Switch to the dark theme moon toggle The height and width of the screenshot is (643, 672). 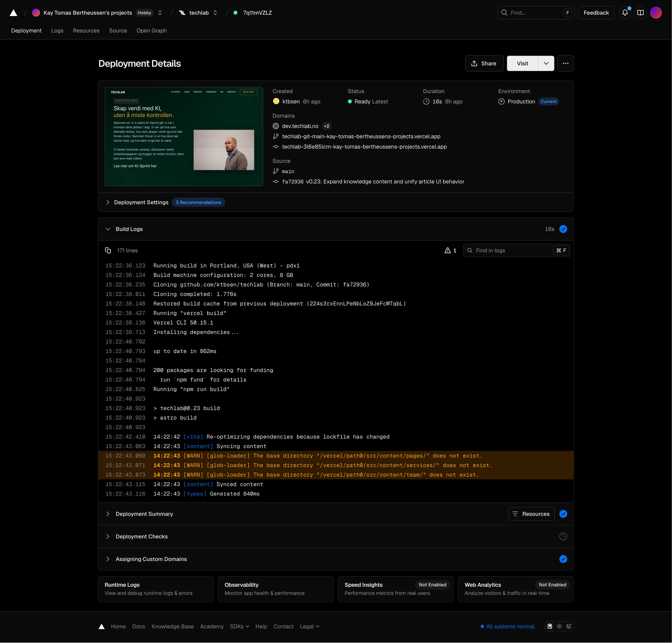click(x=569, y=626)
